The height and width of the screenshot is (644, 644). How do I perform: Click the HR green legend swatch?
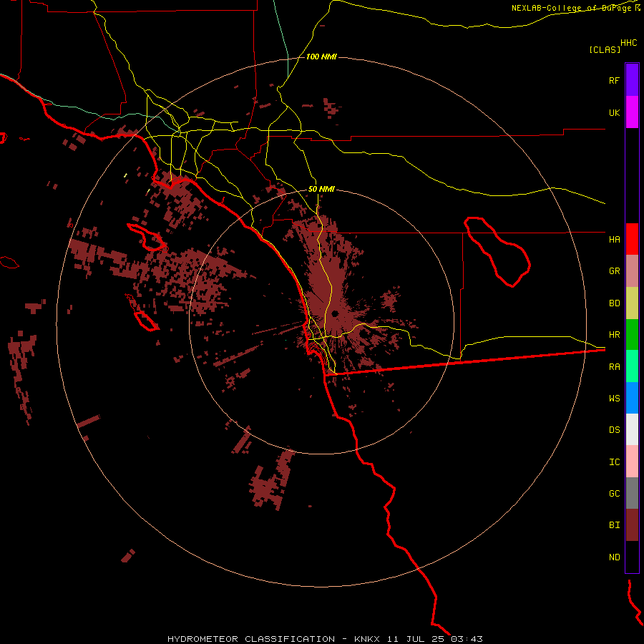coord(632,335)
